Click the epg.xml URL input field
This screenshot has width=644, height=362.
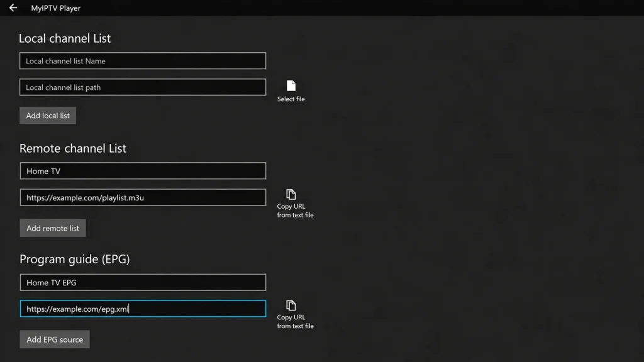[x=143, y=309]
